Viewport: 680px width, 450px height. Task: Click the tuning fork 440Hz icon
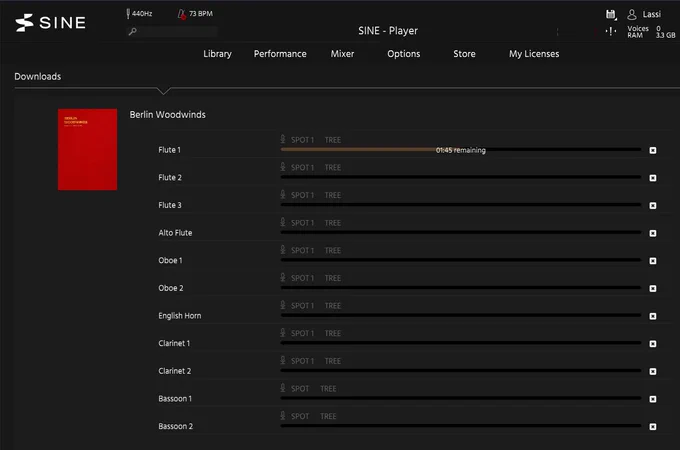tap(128, 14)
